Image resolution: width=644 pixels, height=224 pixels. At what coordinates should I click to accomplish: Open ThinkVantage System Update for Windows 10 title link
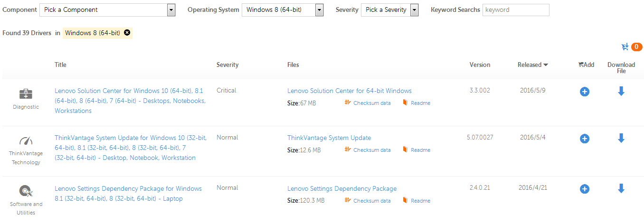coord(131,148)
